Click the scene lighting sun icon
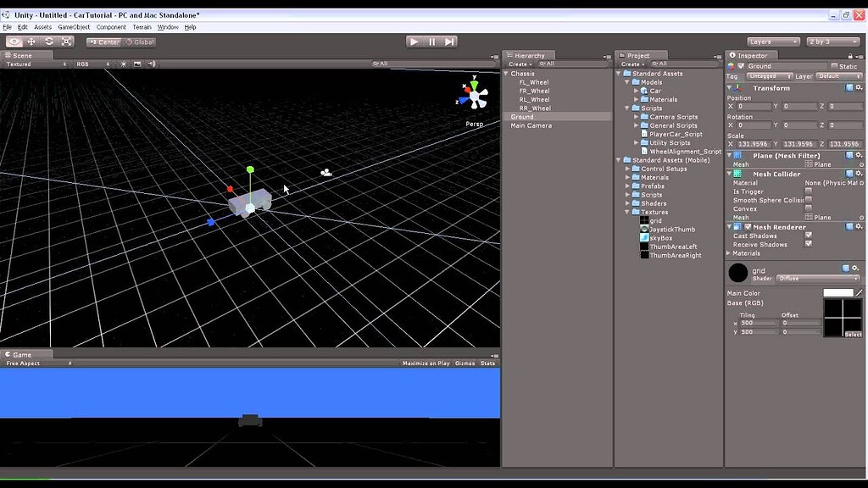The width and height of the screenshot is (868, 488). point(124,64)
